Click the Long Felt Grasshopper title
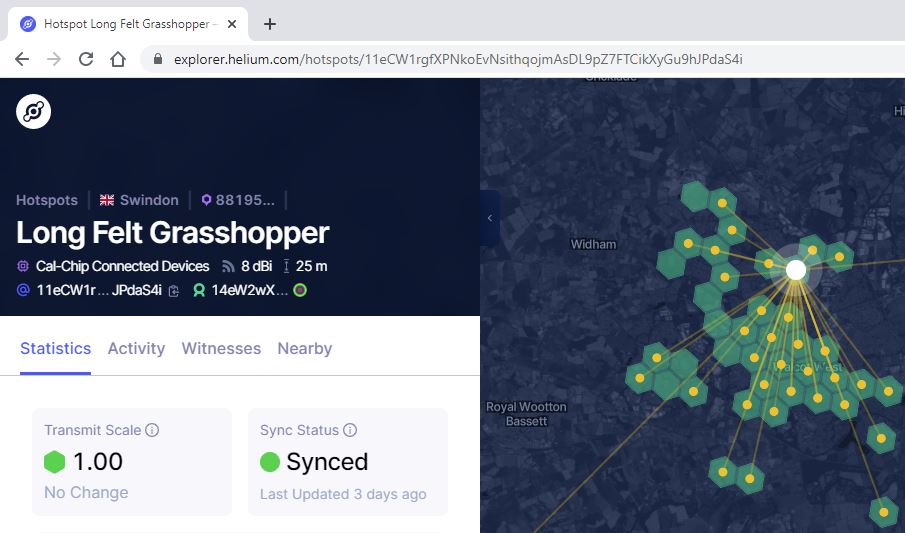Viewport: 905px width, 533px height. point(173,233)
